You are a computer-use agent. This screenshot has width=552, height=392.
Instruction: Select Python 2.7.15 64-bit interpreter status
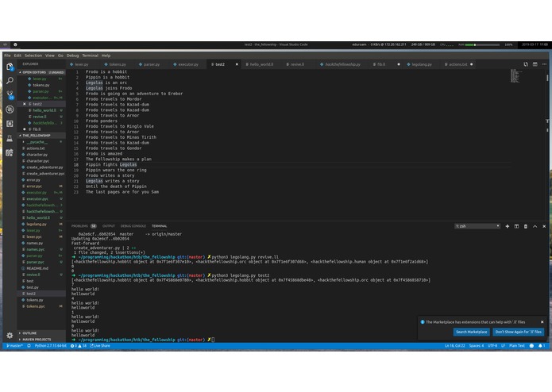tap(50, 346)
